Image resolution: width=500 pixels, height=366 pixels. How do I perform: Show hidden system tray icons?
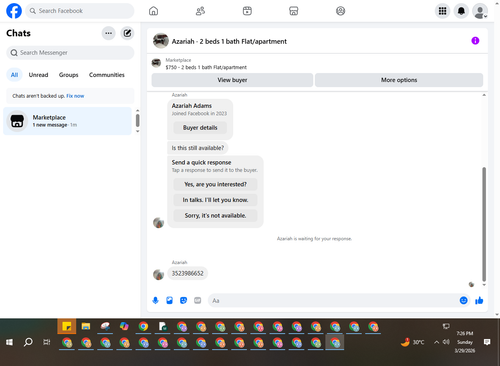click(436, 342)
